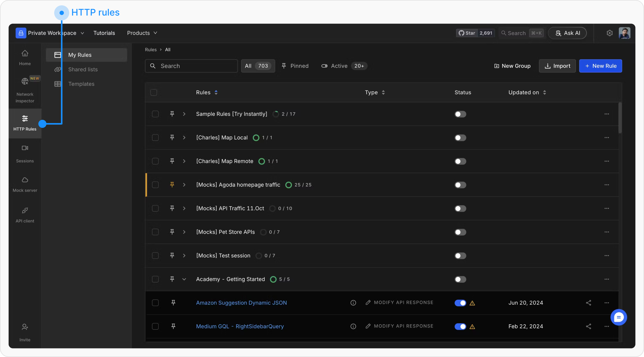Image resolution: width=644 pixels, height=357 pixels.
Task: Click the settings gear icon
Action: tap(609, 33)
